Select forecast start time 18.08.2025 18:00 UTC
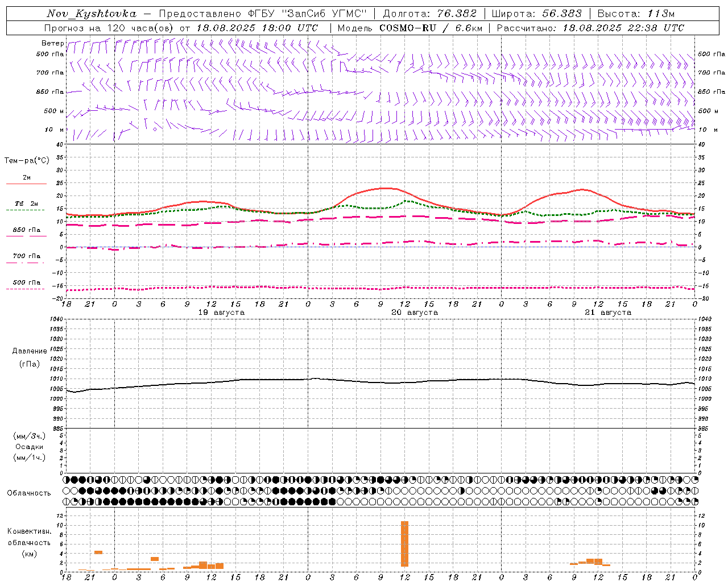Viewport: 728px width, 582px height. pyautogui.click(x=257, y=28)
